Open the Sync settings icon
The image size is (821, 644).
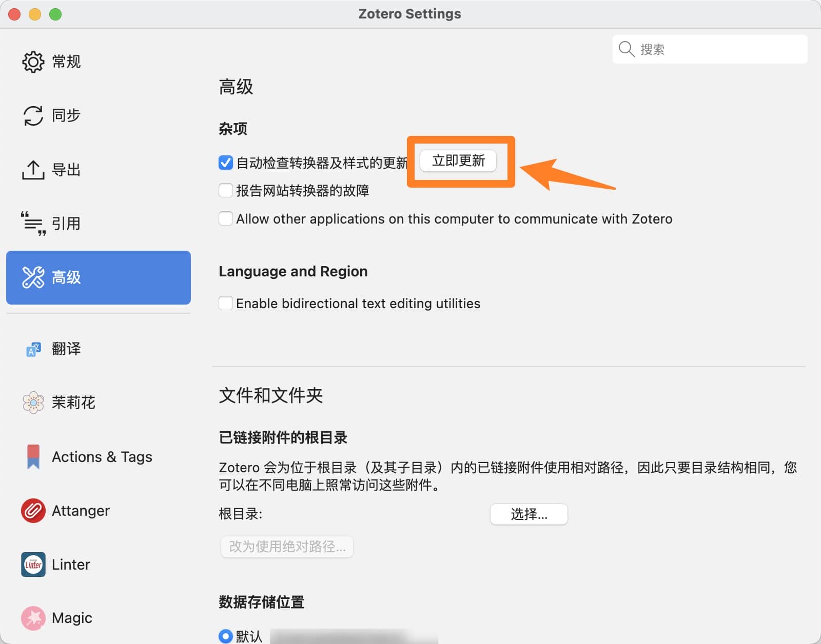click(33, 115)
